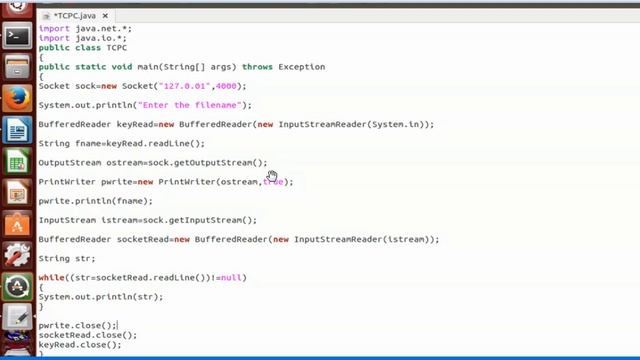Click the 'pwrite.println(fname);' line
This screenshot has height=360, width=640.
pos(96,201)
